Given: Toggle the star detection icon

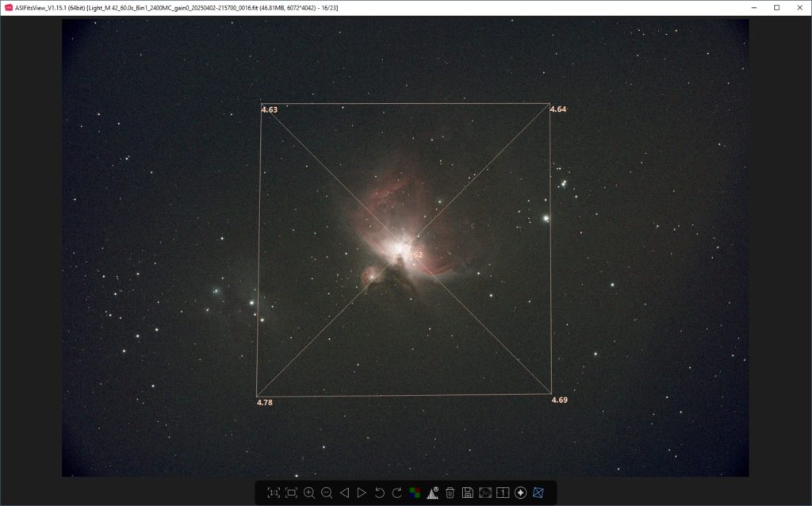Looking at the screenshot, I should [x=521, y=493].
